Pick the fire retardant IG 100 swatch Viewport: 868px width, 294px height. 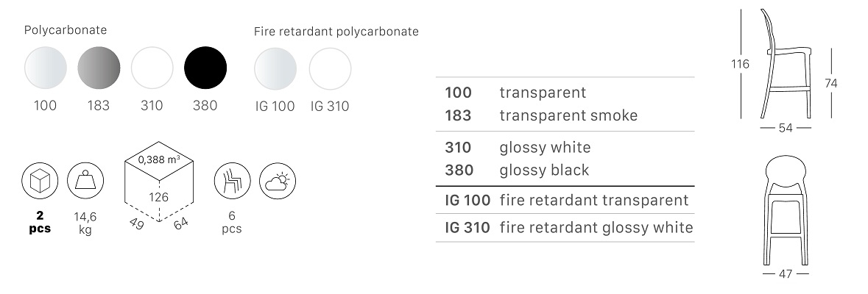tap(275, 68)
